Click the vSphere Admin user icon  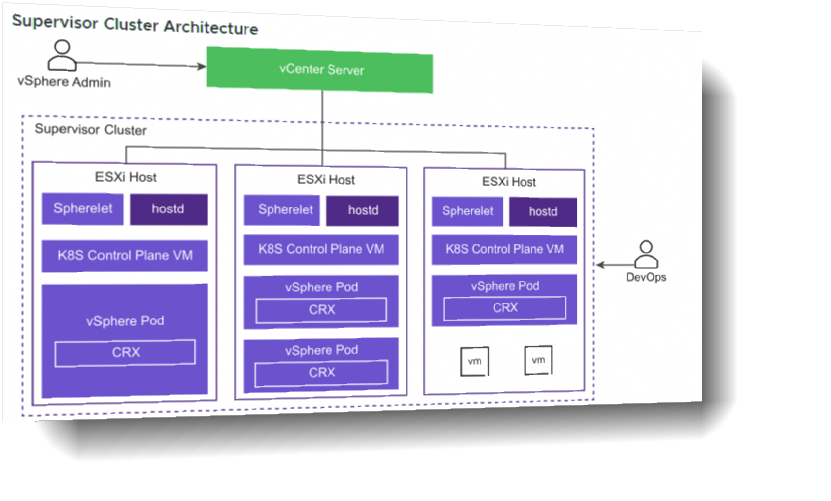point(63,55)
